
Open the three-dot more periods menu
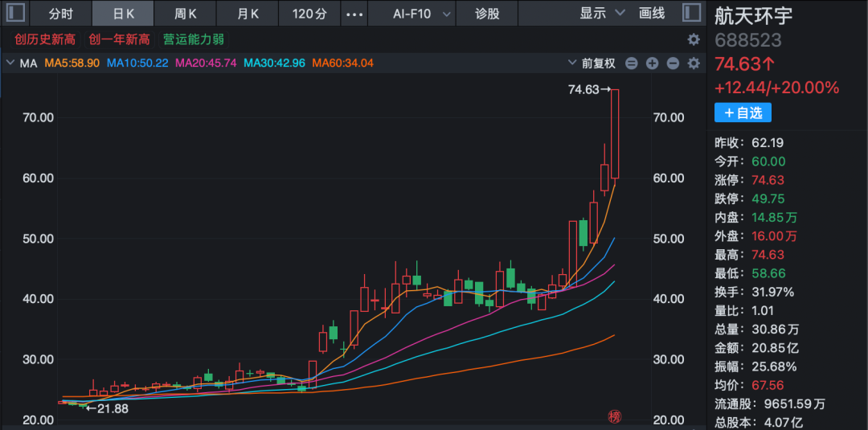[x=354, y=14]
